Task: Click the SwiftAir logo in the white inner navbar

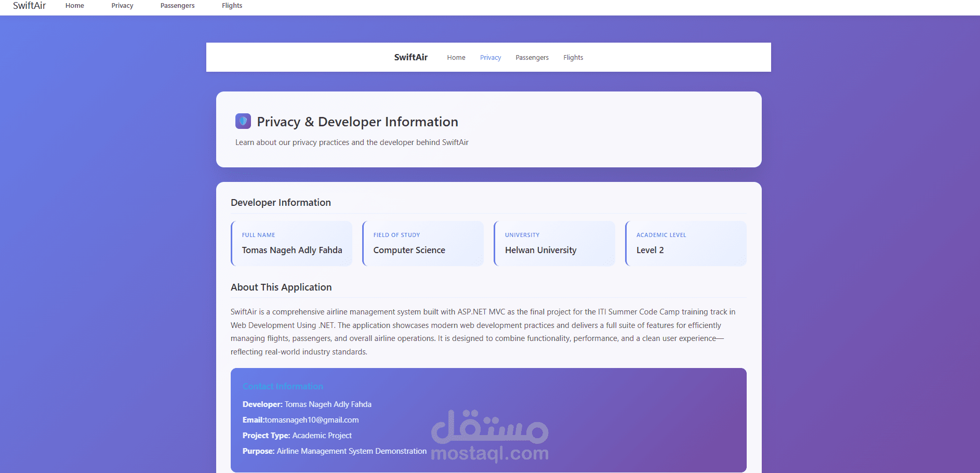Action: 411,57
